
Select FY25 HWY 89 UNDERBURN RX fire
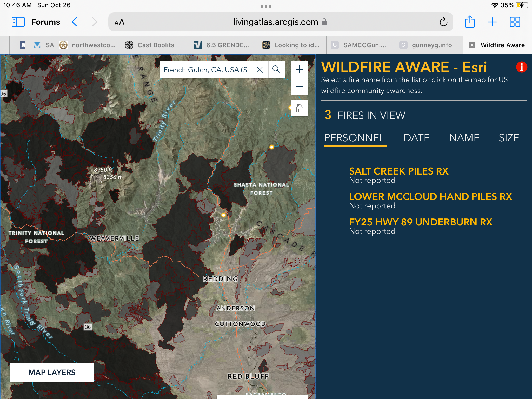[x=421, y=222]
